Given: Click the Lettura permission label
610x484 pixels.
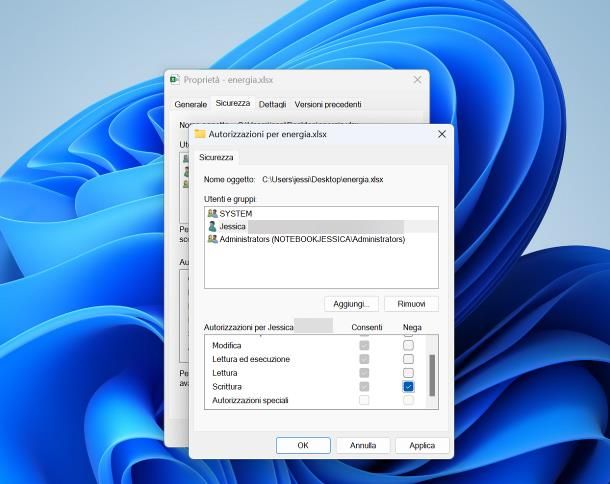Looking at the screenshot, I should (x=224, y=373).
